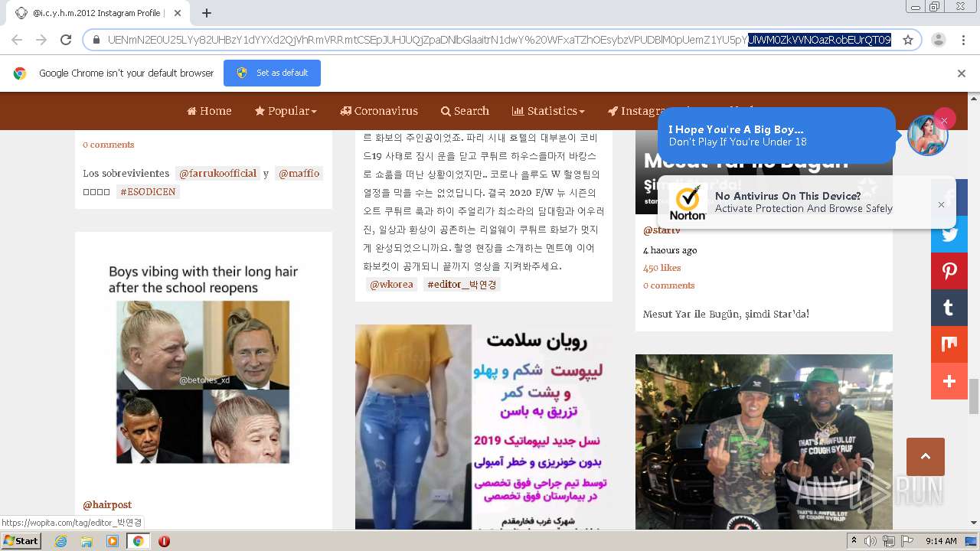Viewport: 980px width, 551px height.
Task: Open volume control in system tray
Action: (x=871, y=541)
